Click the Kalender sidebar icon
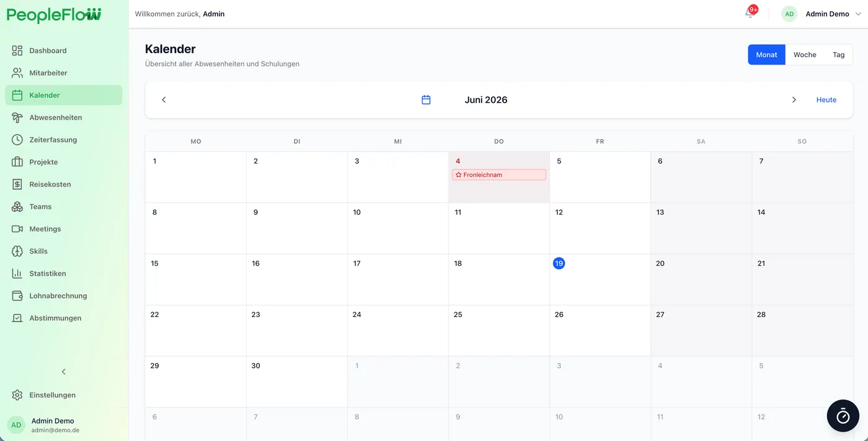This screenshot has width=868, height=441. click(x=17, y=95)
